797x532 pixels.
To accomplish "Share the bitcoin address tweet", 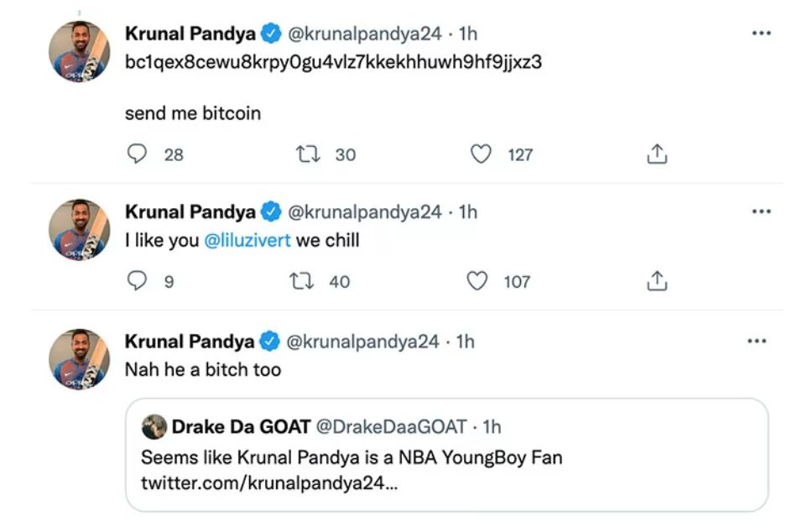I will point(657,154).
